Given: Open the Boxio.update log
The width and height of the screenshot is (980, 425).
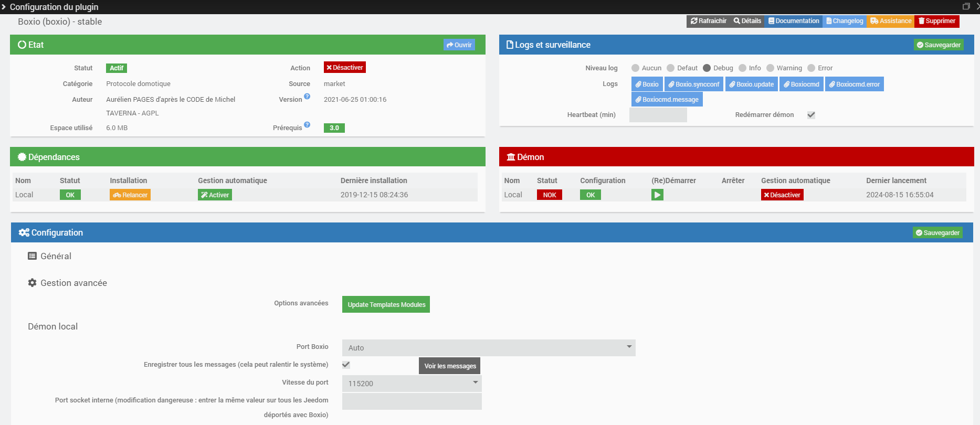Looking at the screenshot, I should [x=752, y=84].
